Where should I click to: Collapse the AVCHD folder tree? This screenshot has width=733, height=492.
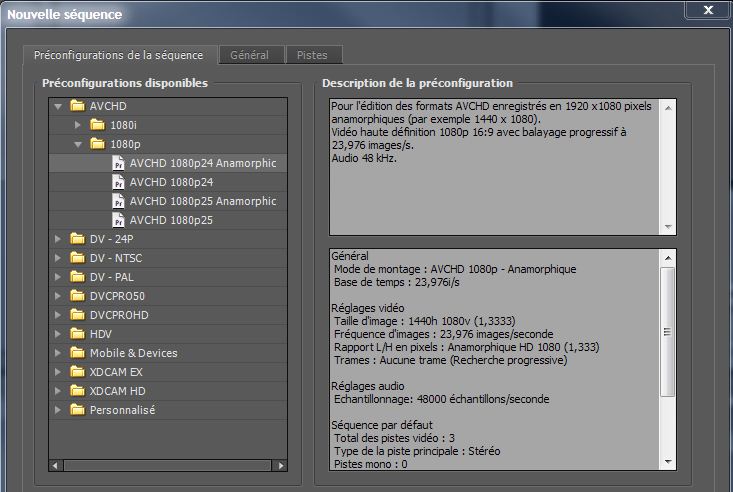coord(59,106)
